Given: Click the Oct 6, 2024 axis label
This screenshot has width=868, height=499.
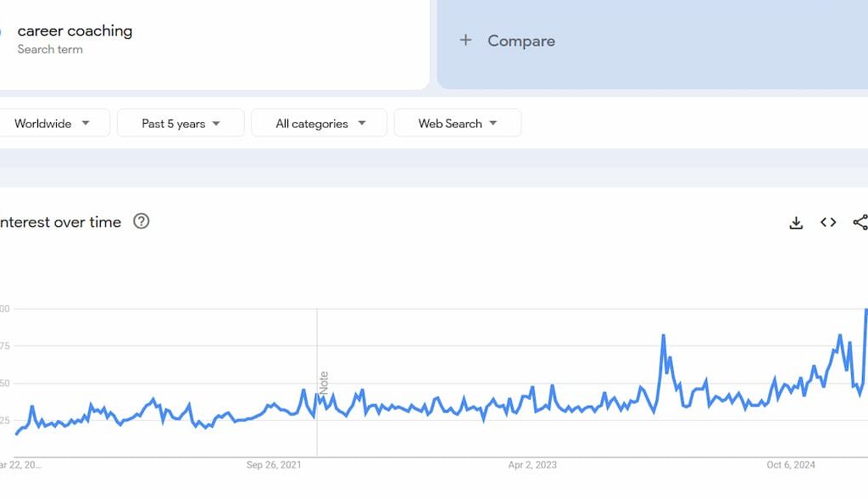Looking at the screenshot, I should coord(791,465).
